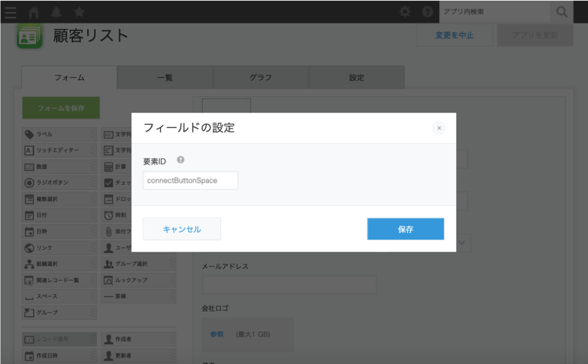Switch to the 一覧 tab

pyautogui.click(x=165, y=78)
